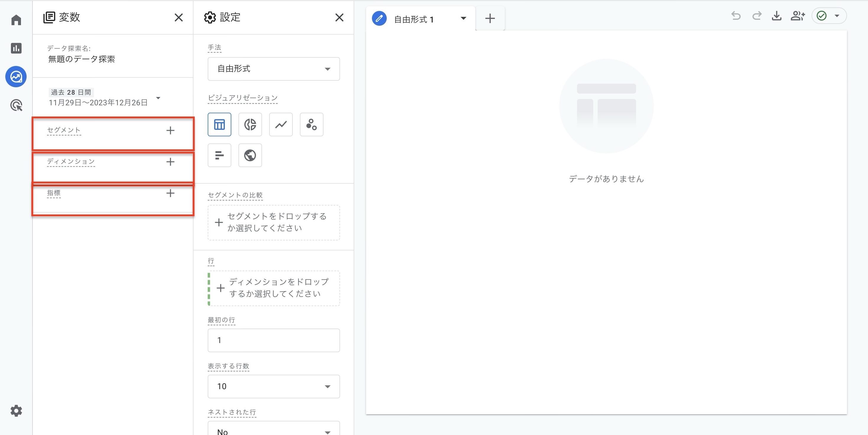Pick the line chart visualization
This screenshot has height=435, width=868.
pyautogui.click(x=281, y=124)
